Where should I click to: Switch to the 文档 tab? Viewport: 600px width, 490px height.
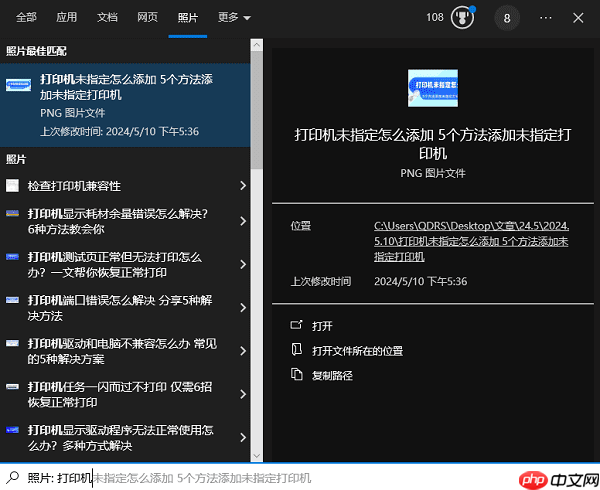pyautogui.click(x=107, y=18)
